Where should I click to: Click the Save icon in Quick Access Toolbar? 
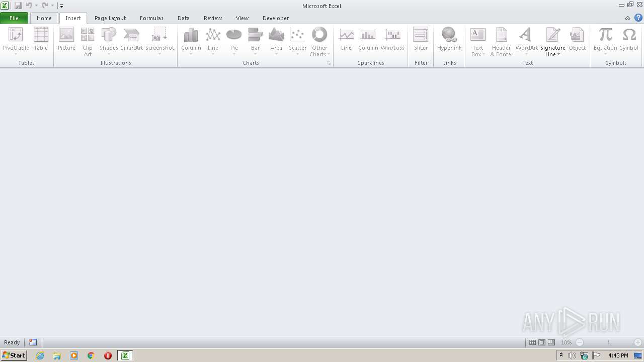pyautogui.click(x=18, y=6)
